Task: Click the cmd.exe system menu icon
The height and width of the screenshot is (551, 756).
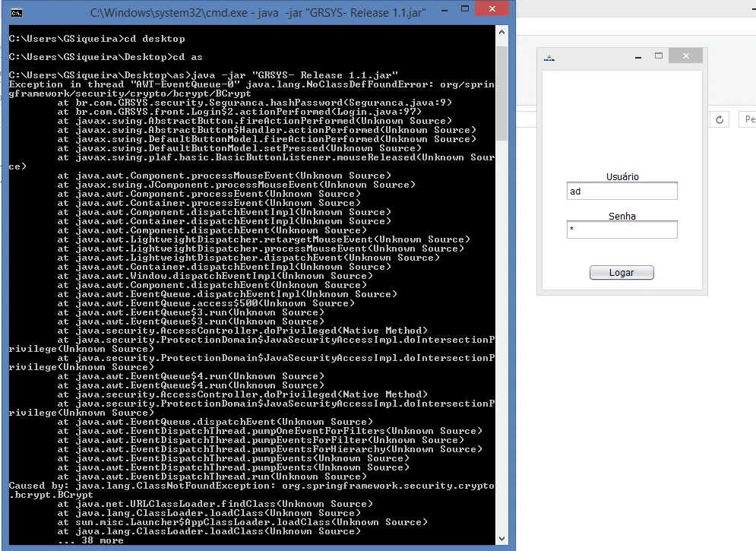Action: [x=17, y=13]
